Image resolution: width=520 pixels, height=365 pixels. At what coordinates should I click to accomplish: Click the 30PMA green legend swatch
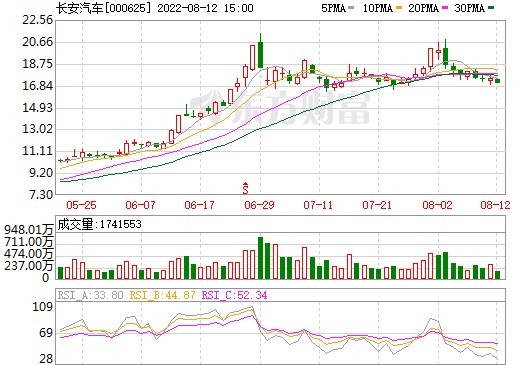click(x=491, y=8)
